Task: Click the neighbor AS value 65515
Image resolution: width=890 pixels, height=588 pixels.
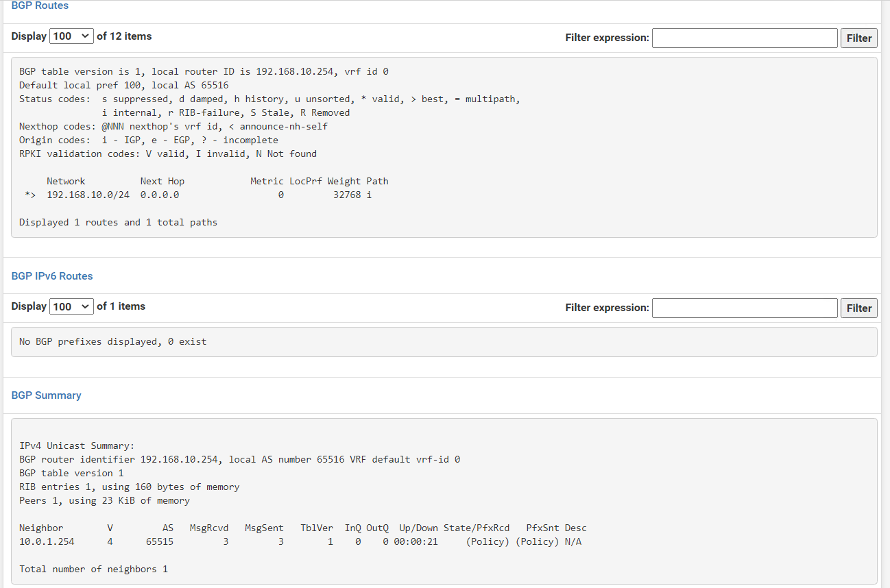Action: (x=160, y=542)
